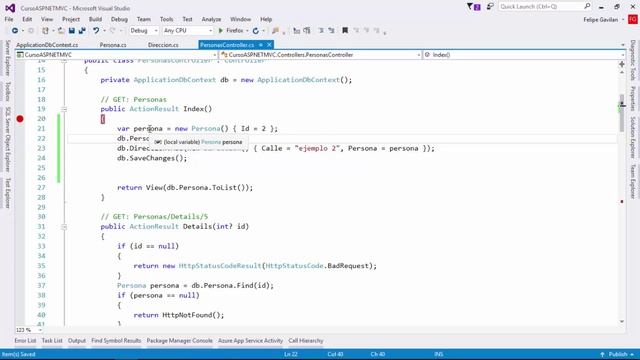The width and height of the screenshot is (640, 360).
Task: Open the View menu
Action: click(x=47, y=19)
